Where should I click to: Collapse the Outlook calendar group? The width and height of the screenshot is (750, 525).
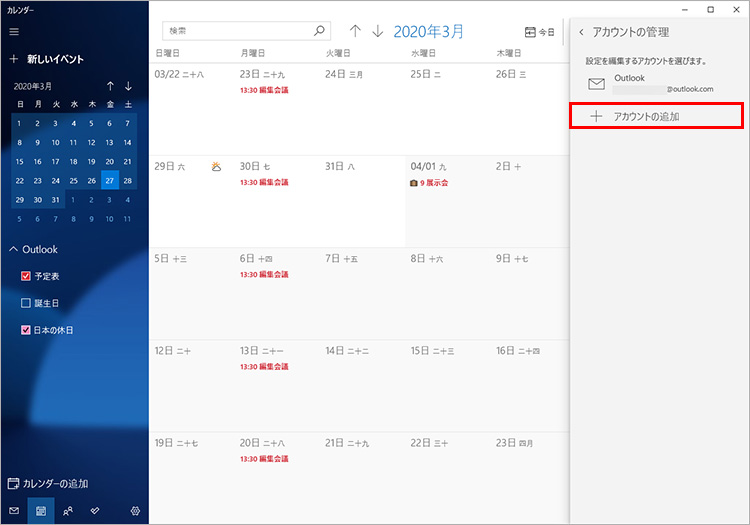(x=13, y=249)
